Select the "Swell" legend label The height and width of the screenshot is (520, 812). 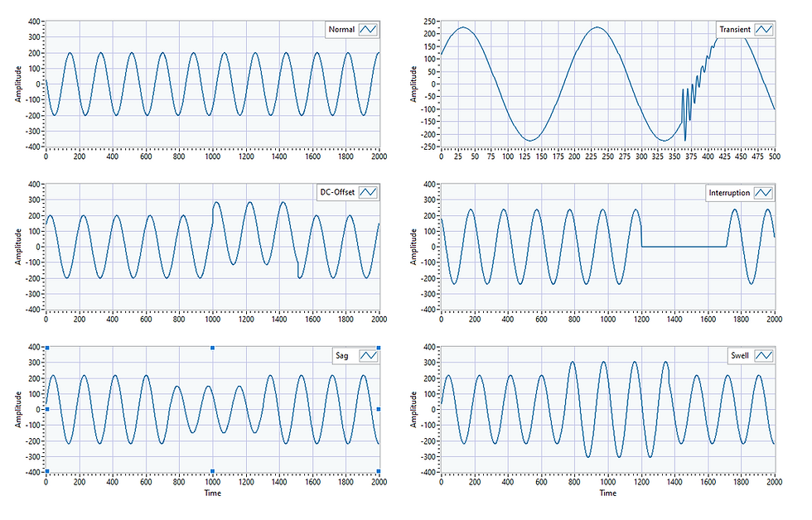point(739,355)
